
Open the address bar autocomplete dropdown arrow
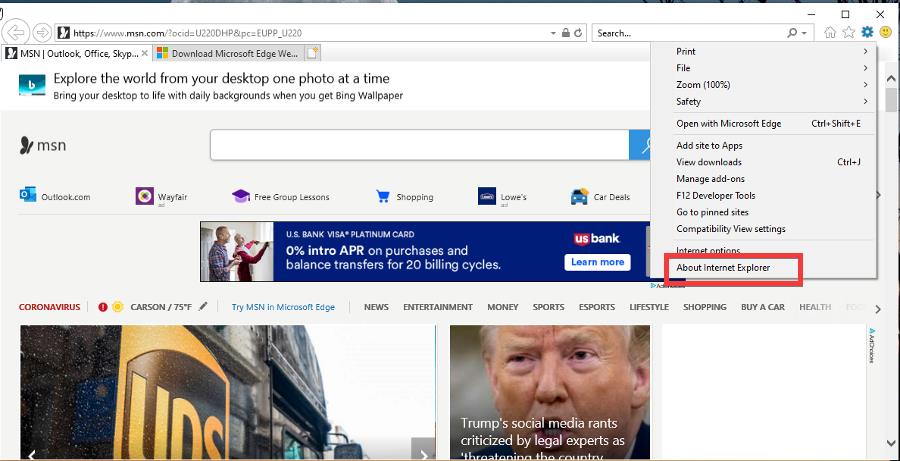click(553, 34)
